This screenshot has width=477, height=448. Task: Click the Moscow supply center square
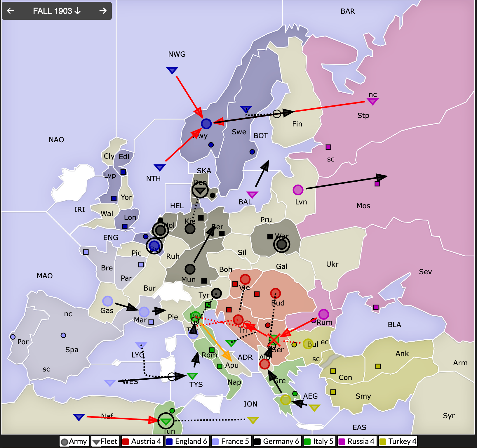click(377, 184)
